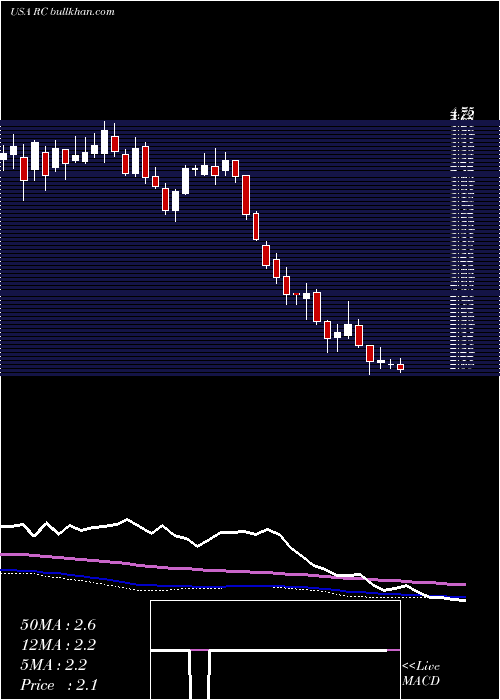Viewport: 500px width, 700px height.
Task: Click the '<<Live MACD' label
Action: tap(421, 673)
